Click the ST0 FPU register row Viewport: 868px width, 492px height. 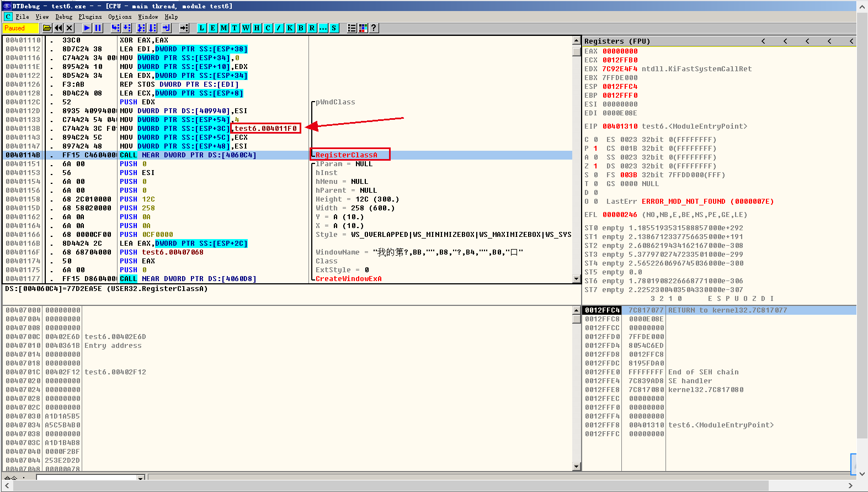[664, 228]
